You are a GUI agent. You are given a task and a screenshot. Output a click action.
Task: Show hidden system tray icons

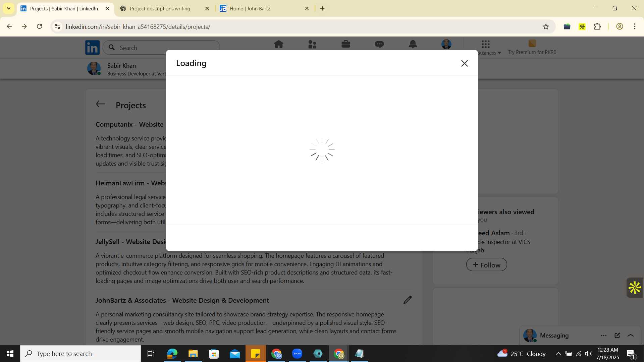pos(558,354)
